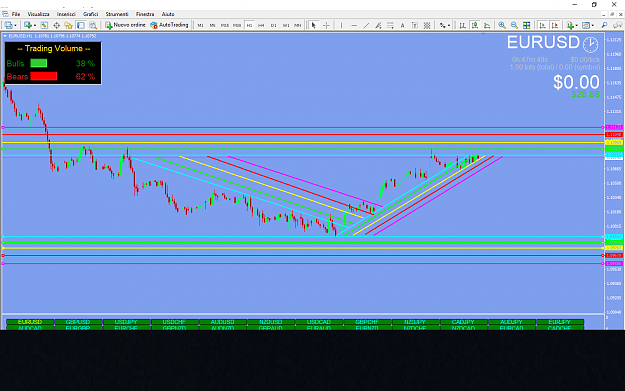Select the horizontal line drawing tool

pos(354,25)
